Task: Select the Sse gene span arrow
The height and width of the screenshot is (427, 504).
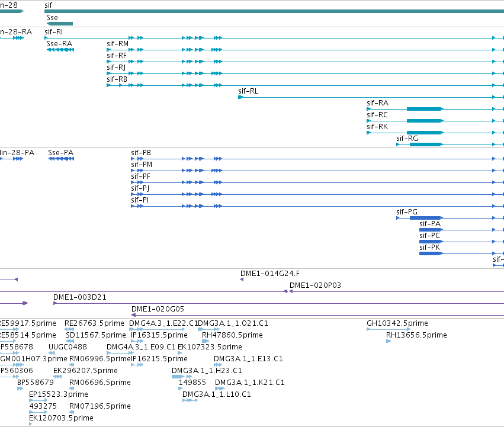Action: click(60, 24)
